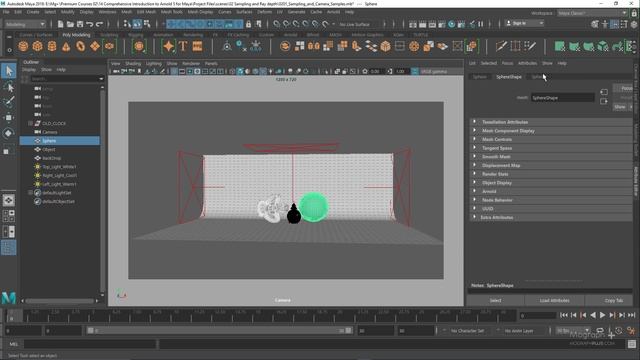Viewport: 640px width, 360px height.
Task: Click the polygon Type text shelf icon
Action: (x=183, y=46)
